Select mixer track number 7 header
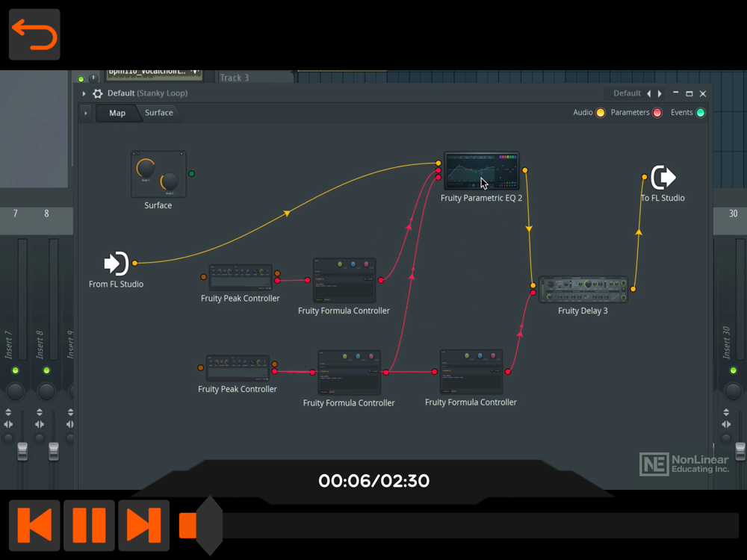This screenshot has width=747, height=560. coord(15,214)
